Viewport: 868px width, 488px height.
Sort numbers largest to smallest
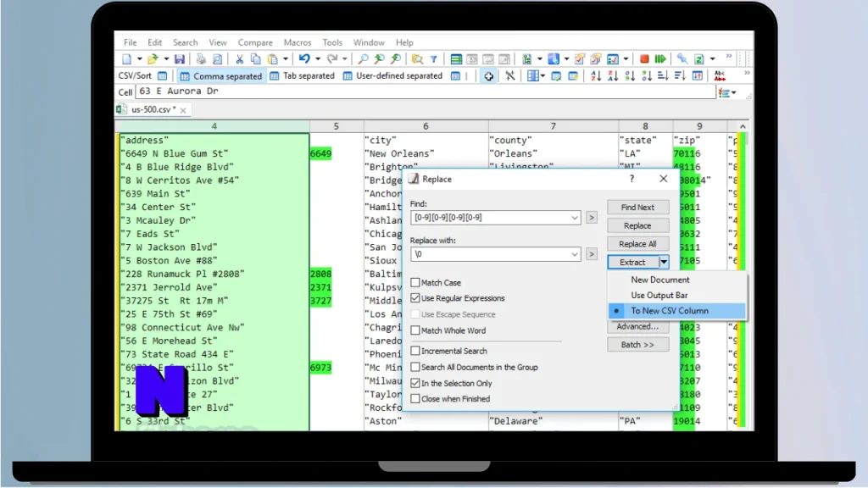coord(647,76)
